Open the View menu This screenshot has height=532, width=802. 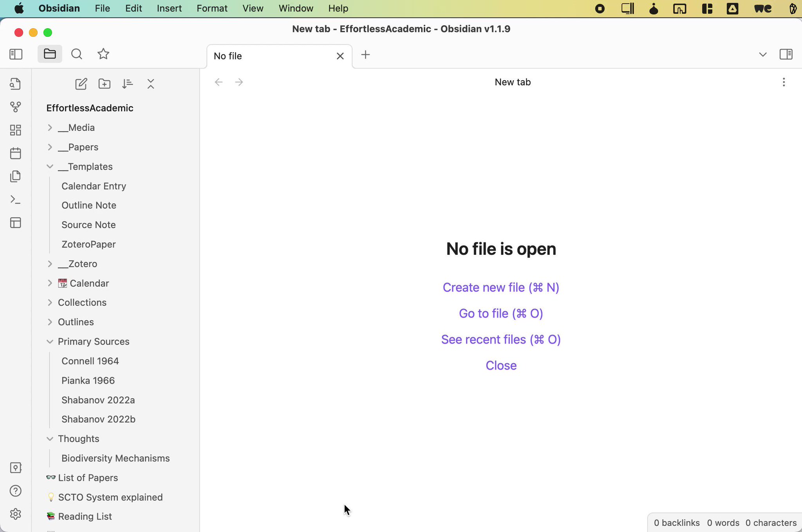(253, 8)
